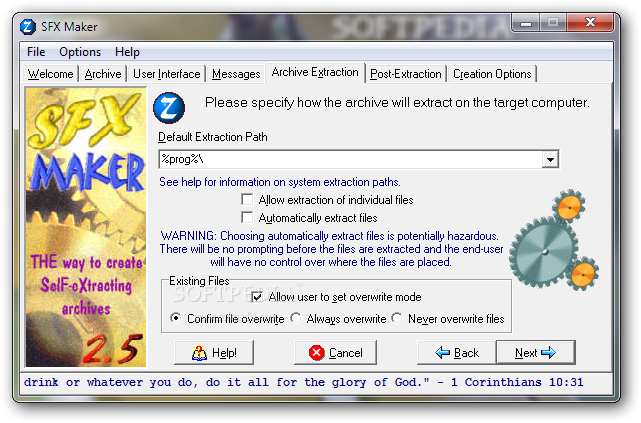641x423 pixels.
Task: Expand the Default Extraction Path dropdown arrow
Action: pyautogui.click(x=550, y=159)
